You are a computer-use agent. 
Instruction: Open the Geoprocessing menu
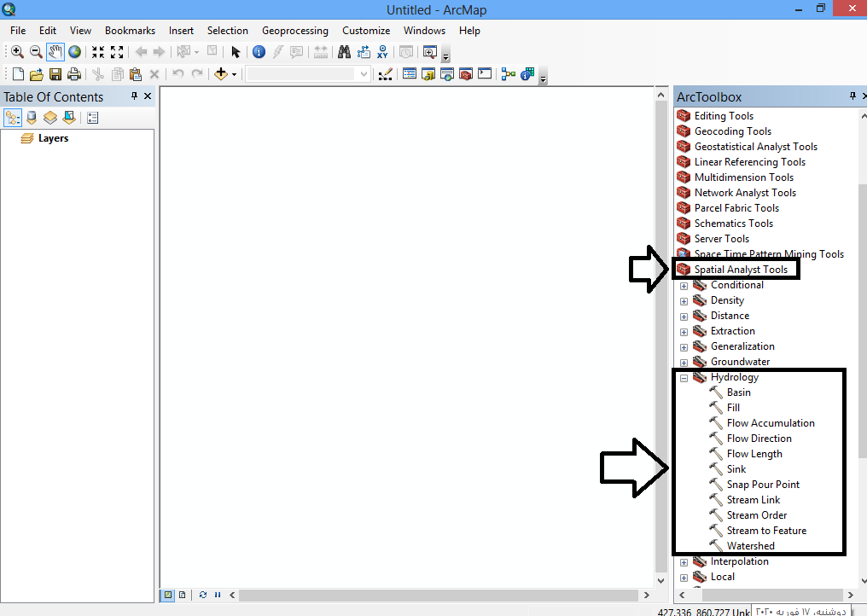pyautogui.click(x=294, y=31)
